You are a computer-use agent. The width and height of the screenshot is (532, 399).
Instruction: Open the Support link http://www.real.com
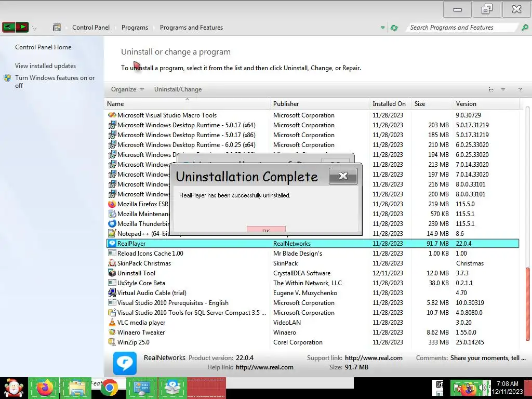coord(374,358)
